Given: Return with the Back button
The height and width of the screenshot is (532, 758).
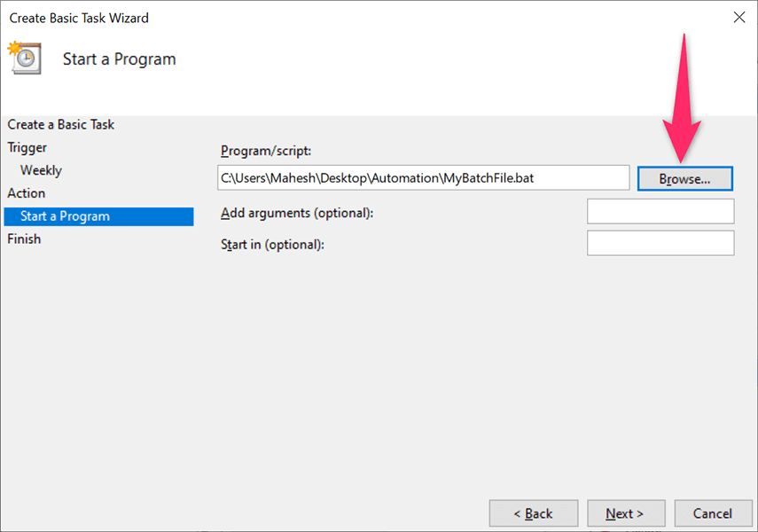Looking at the screenshot, I should tap(534, 513).
